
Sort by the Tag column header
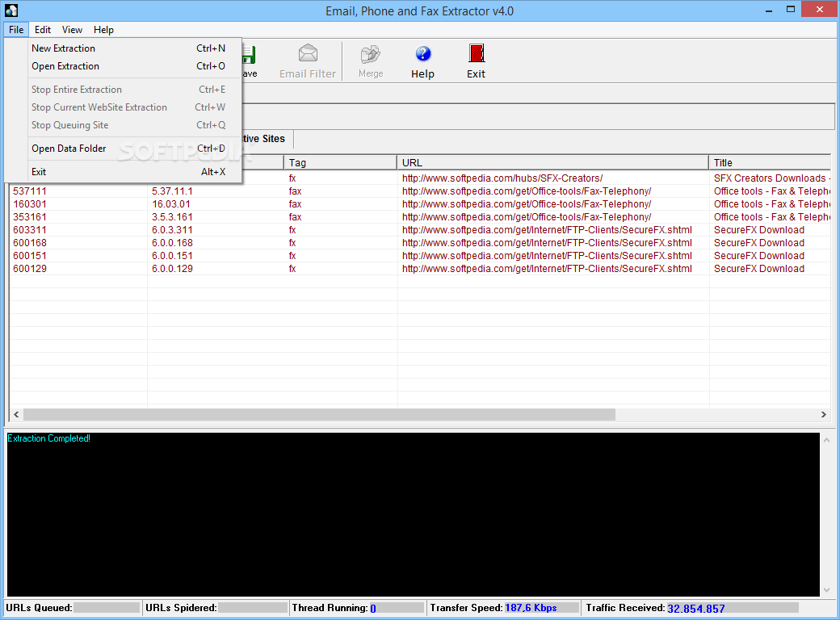(x=340, y=163)
